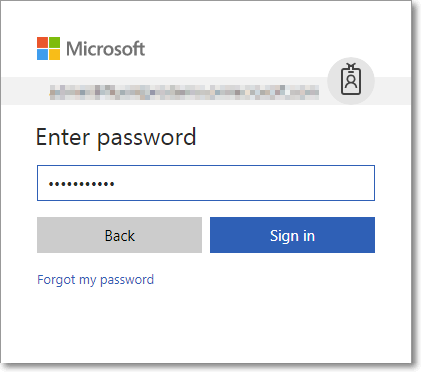
Task: Click the Microsoft four-square logo
Action: pyautogui.click(x=49, y=49)
